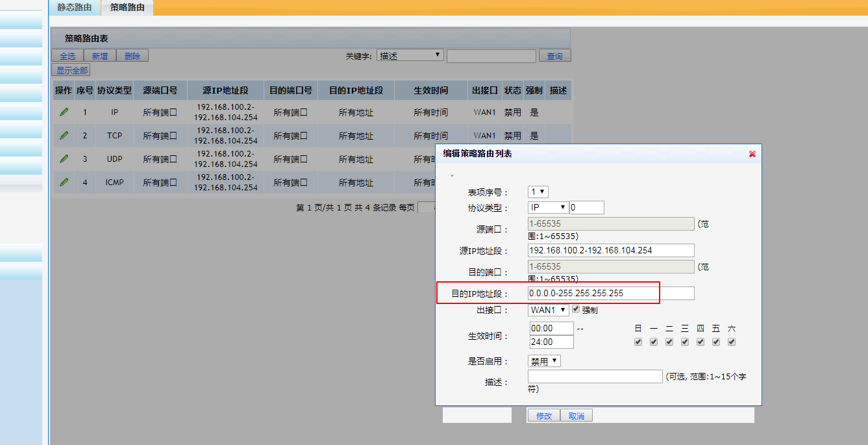Click the 删除 button
Screen dimensions: 868x445
pyautogui.click(x=132, y=56)
